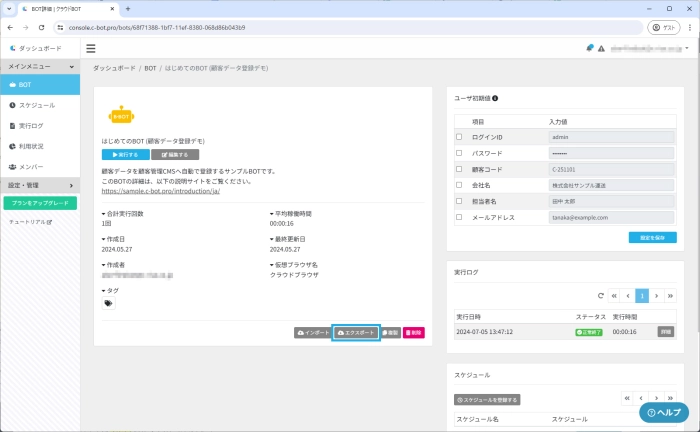Enable the メールアドレス checkbox

[459, 217]
